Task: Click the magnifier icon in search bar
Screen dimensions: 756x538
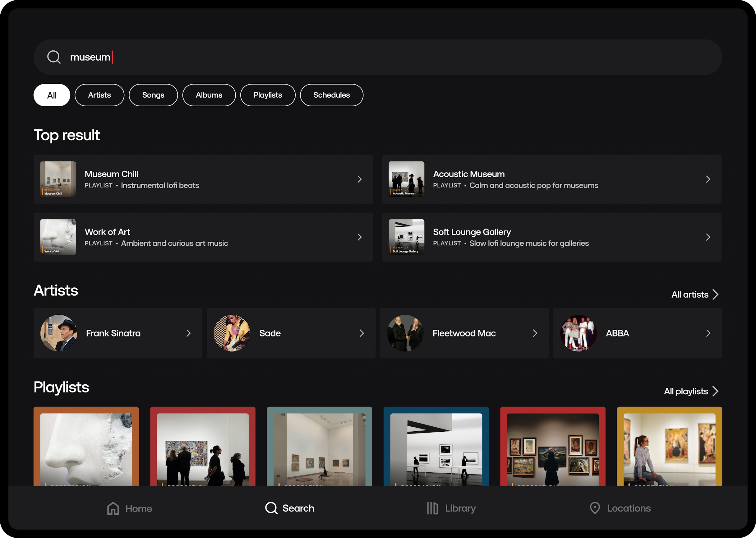Action: tap(54, 57)
